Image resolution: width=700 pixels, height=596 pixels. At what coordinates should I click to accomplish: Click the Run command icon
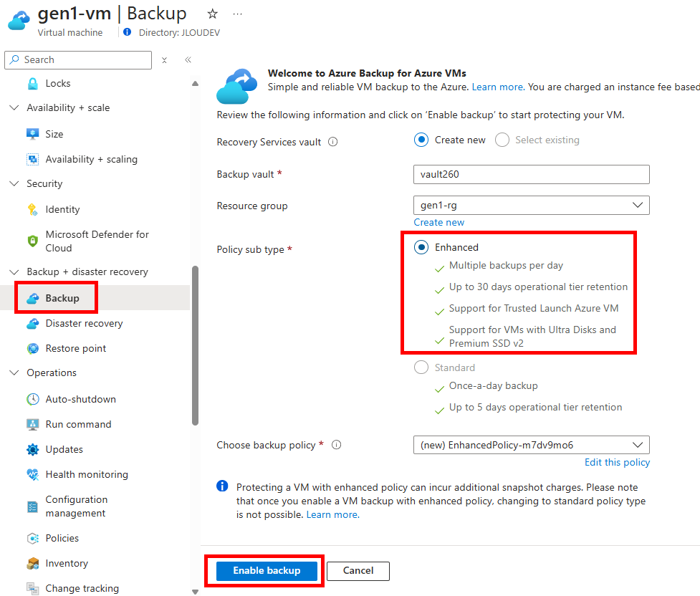tap(32, 424)
